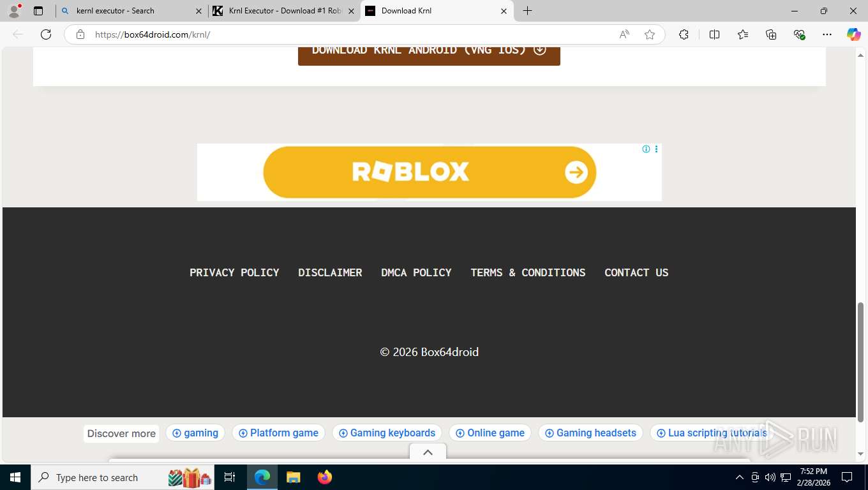Open the browser profile icon
Screen dimensions: 868x490
(x=14, y=11)
